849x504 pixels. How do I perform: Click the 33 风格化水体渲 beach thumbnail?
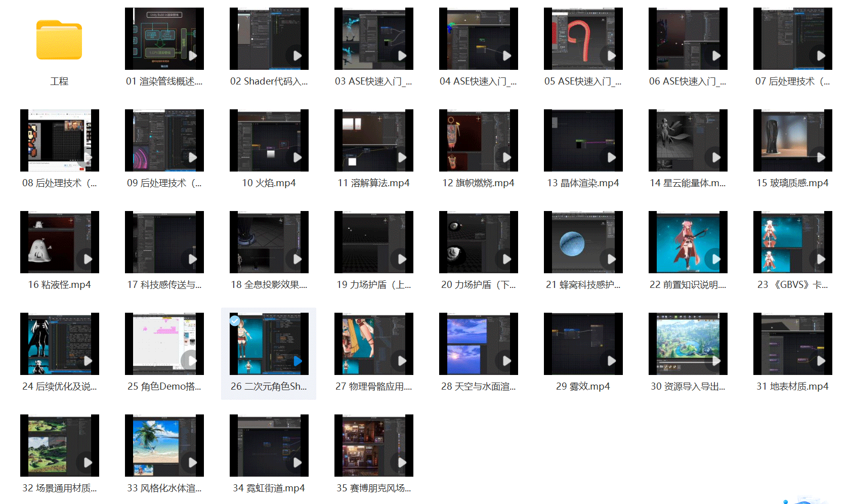click(164, 446)
